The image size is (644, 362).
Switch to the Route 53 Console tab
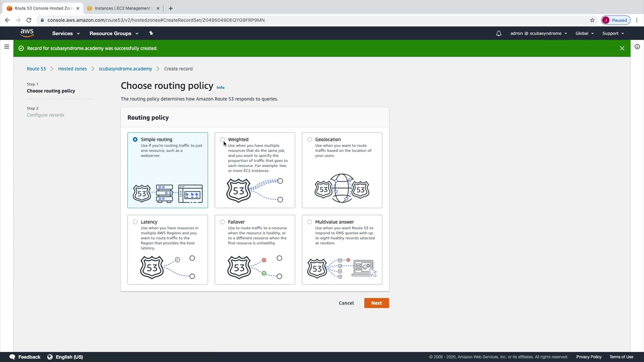[x=42, y=8]
